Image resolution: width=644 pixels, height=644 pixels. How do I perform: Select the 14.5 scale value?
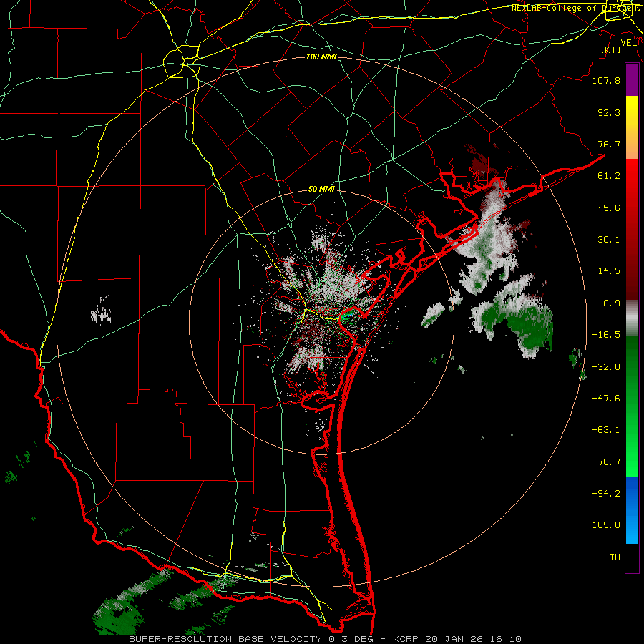609,271
